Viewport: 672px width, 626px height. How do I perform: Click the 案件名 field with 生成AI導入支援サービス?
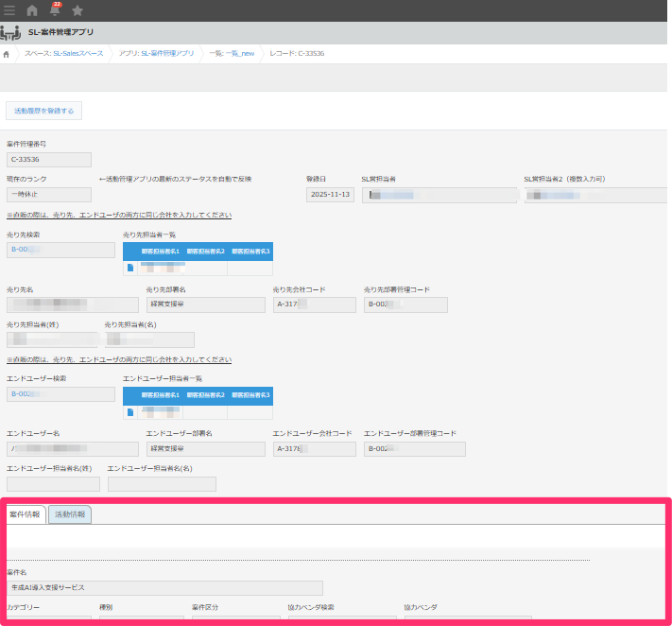click(164, 588)
